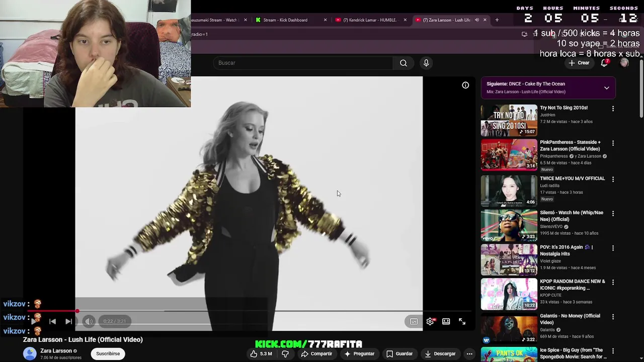Open options for TWICE ME+YOU M/V
This screenshot has width=644, height=362.
(x=613, y=179)
